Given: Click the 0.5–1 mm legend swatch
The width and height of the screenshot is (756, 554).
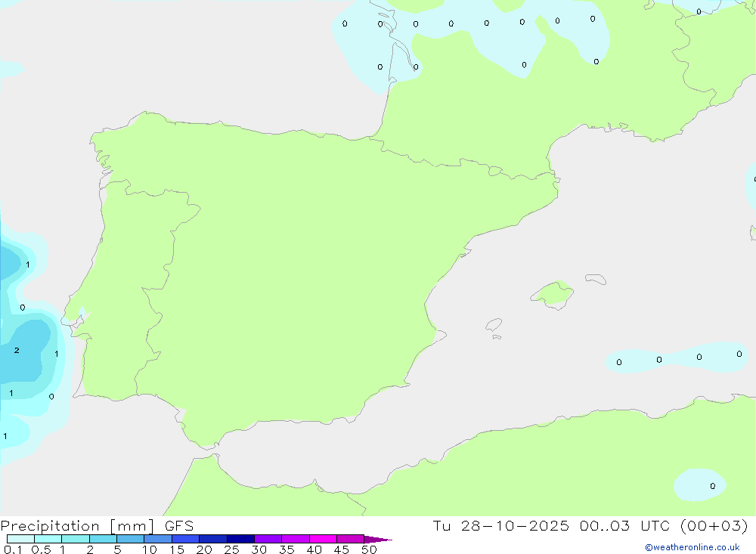Looking at the screenshot, I should coord(48,539).
